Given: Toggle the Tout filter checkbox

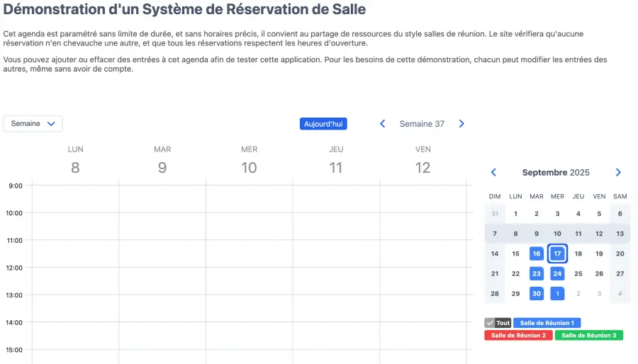Looking at the screenshot, I should pos(490,323).
